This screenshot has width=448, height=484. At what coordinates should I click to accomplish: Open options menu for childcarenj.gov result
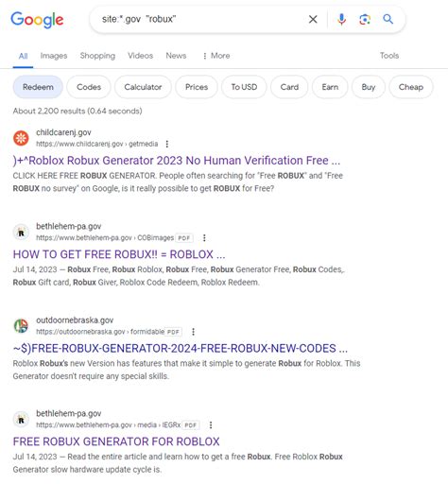(x=167, y=144)
